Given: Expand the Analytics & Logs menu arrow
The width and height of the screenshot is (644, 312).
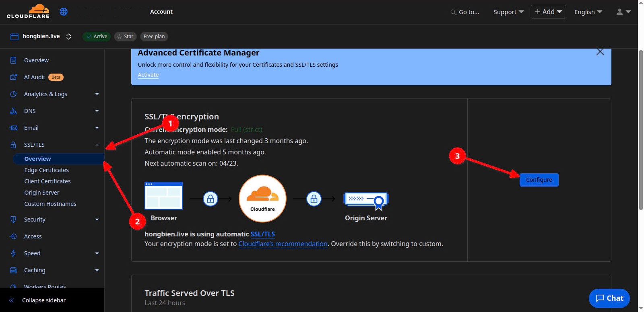Looking at the screenshot, I should point(97,94).
